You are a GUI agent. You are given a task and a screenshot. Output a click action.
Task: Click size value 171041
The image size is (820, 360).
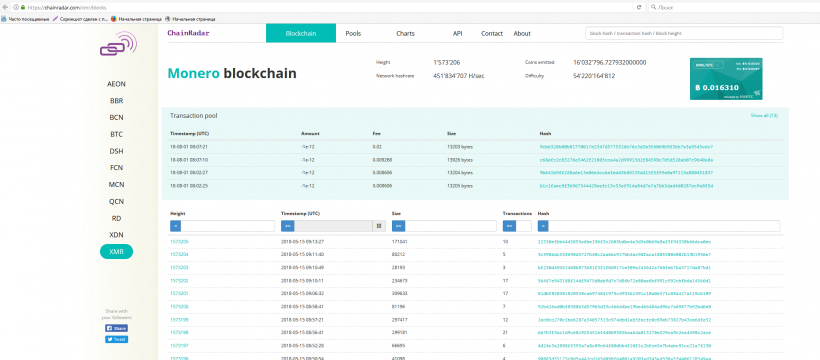pyautogui.click(x=400, y=242)
